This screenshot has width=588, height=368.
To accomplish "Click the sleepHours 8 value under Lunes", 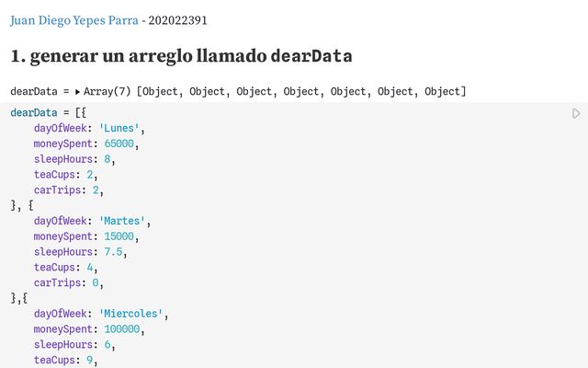I will click(x=107, y=159).
